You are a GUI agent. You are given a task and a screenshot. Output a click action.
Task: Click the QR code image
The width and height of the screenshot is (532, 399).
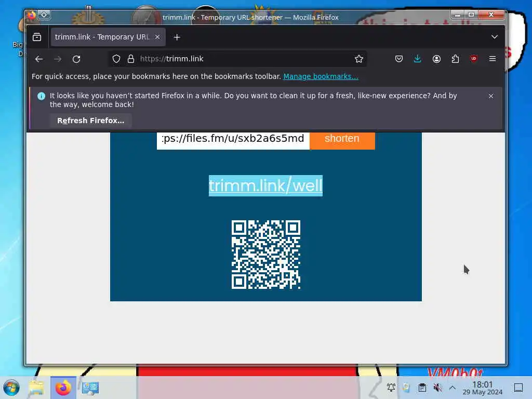click(265, 255)
